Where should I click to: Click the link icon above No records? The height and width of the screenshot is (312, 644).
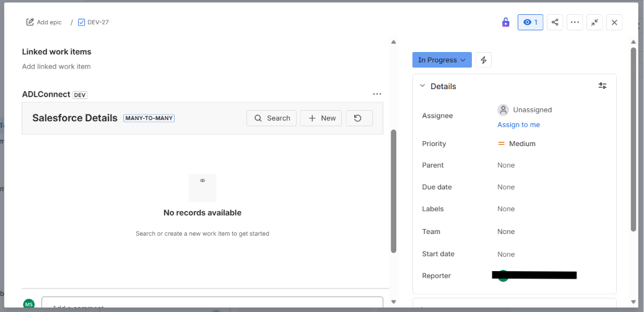coord(202,181)
